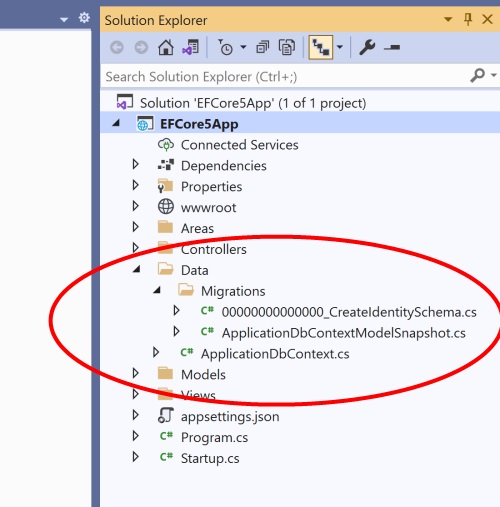Screen dimensions: 500x507
Task: Select the Data folder
Action: 195,270
